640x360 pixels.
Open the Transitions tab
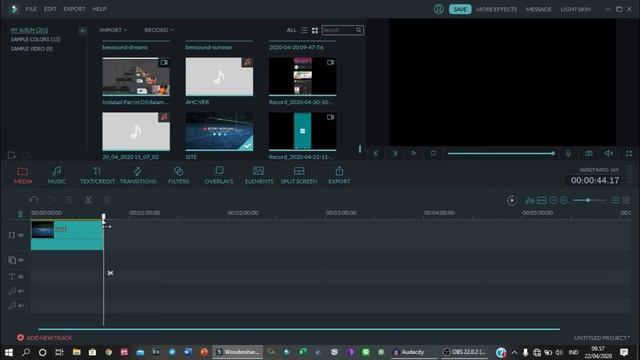138,175
